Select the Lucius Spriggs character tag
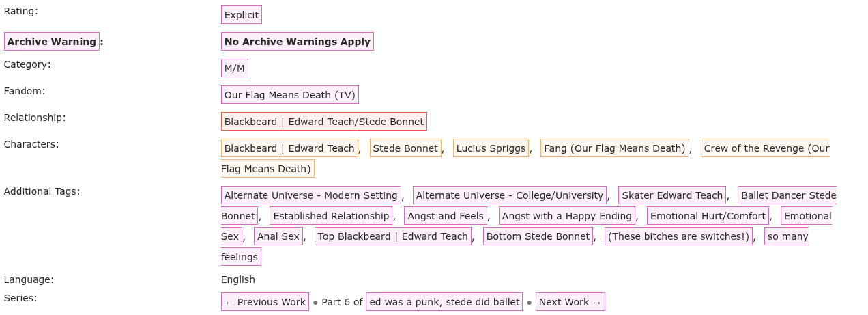Image resolution: width=868 pixels, height=315 pixels. (x=491, y=148)
